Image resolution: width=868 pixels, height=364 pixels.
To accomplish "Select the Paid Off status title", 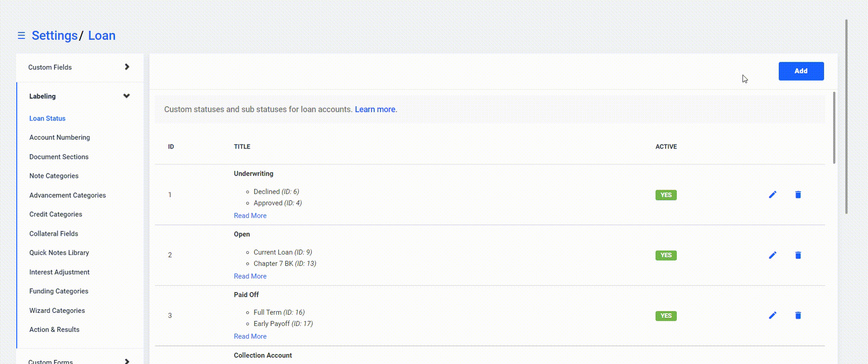I will [246, 295].
